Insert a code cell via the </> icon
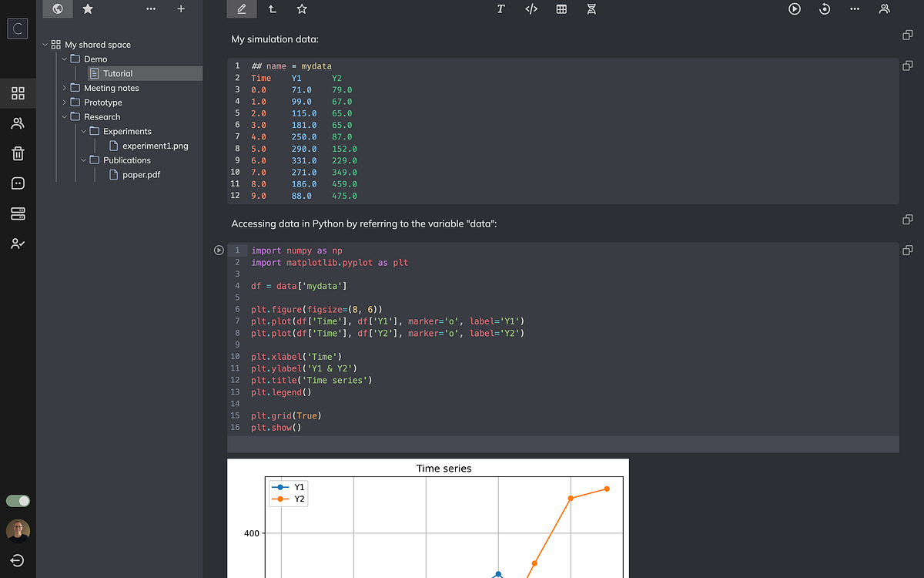 (x=531, y=9)
